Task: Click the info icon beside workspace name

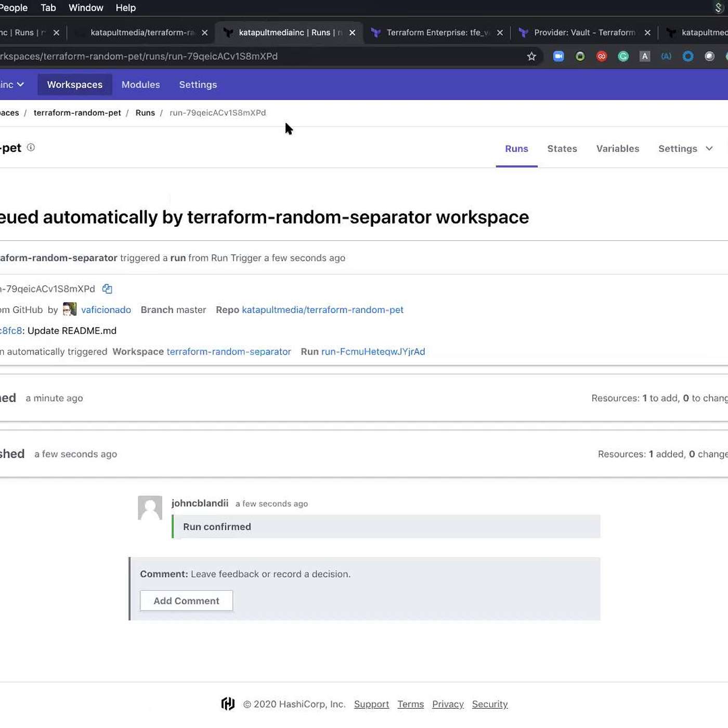Action: (x=31, y=148)
